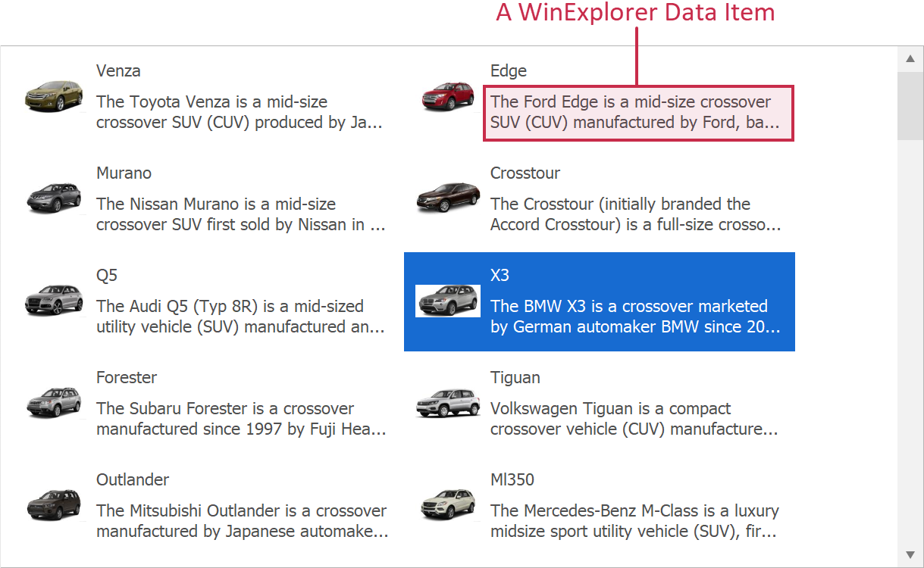Select the BMW X3 thumbnail image
924x568 pixels.
tap(448, 301)
